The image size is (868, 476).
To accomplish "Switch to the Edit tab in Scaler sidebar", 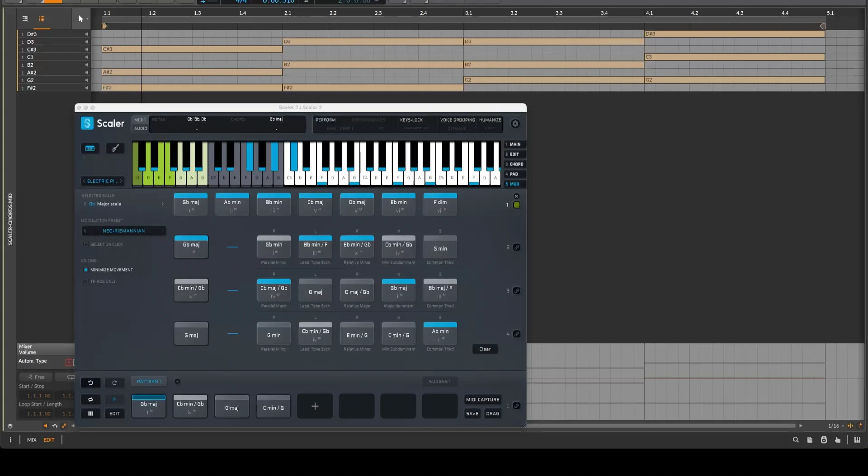I will [515, 154].
